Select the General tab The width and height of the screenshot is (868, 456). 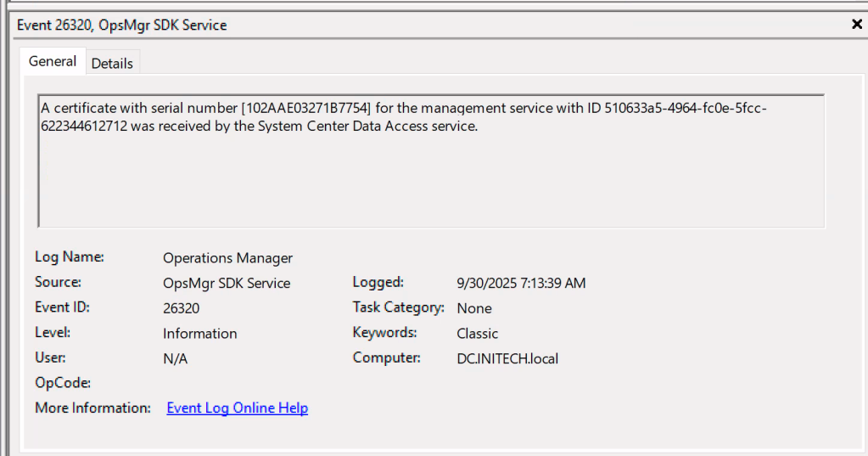(52, 61)
